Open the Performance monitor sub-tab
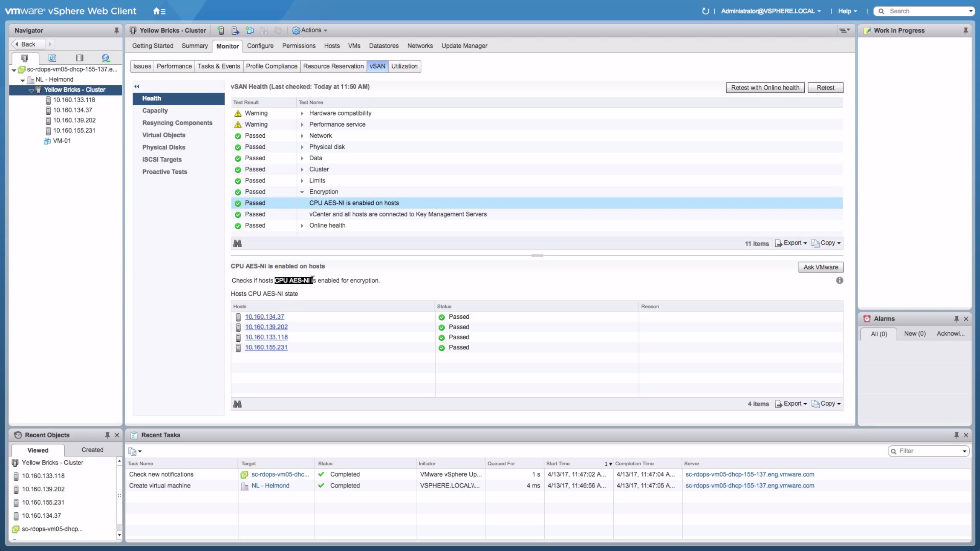The height and width of the screenshot is (551, 980). [174, 66]
